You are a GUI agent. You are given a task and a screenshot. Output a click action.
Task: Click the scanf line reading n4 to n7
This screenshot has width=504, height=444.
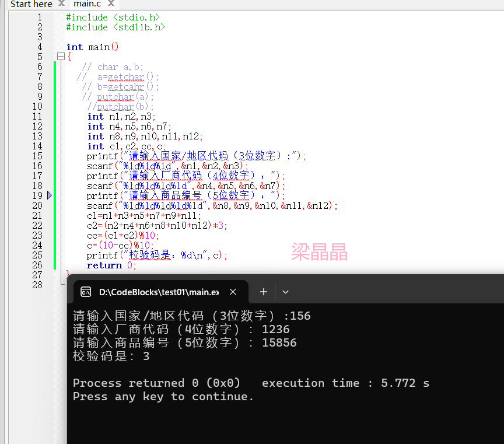coord(185,186)
